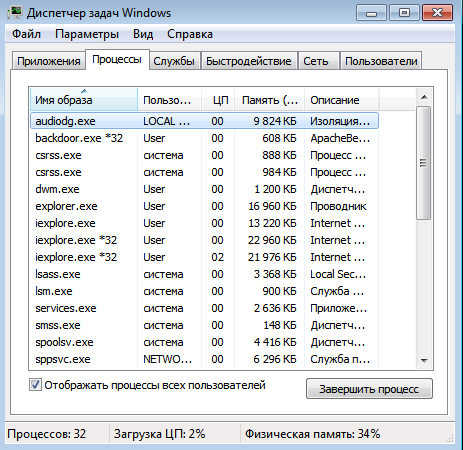This screenshot has height=450, width=463.
Task: Click the scrollbar down arrow
Action: click(424, 360)
